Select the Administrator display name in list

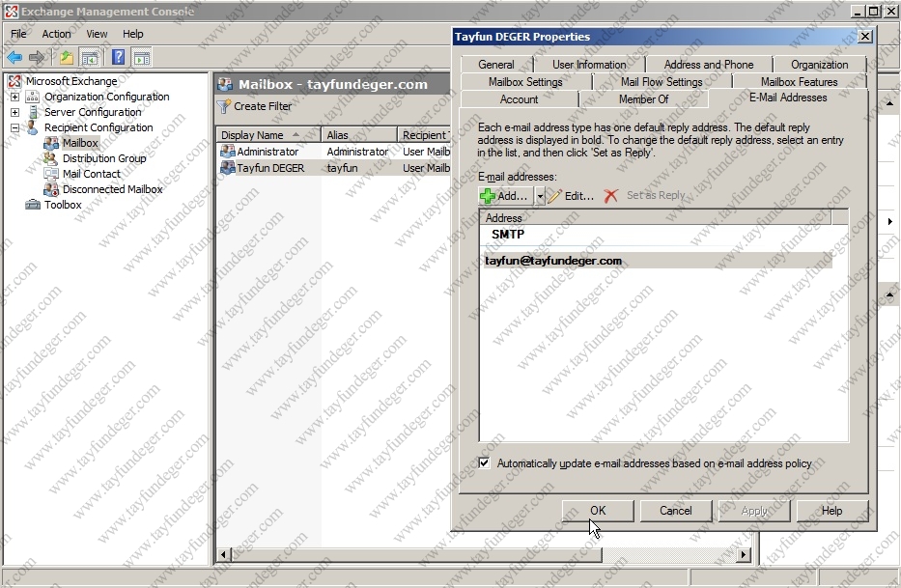267,152
